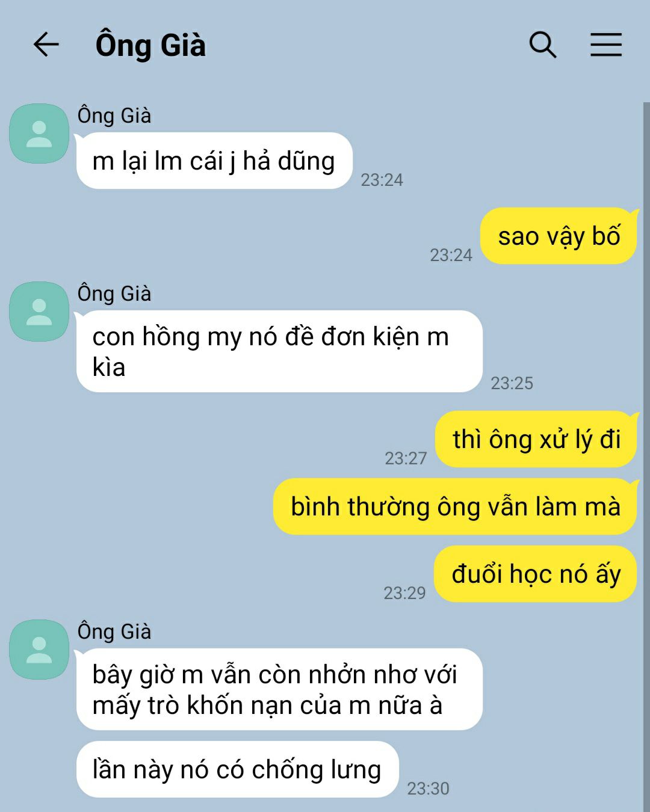Select the yellow bubble 'sao vậy bố'
The image size is (650, 812).
point(559,236)
